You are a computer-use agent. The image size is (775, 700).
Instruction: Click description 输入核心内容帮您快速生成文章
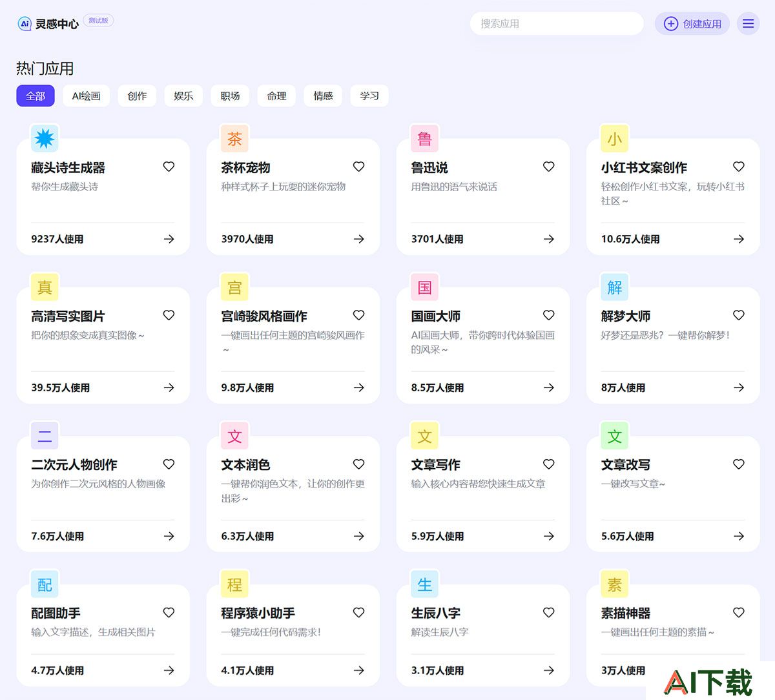[x=479, y=484]
